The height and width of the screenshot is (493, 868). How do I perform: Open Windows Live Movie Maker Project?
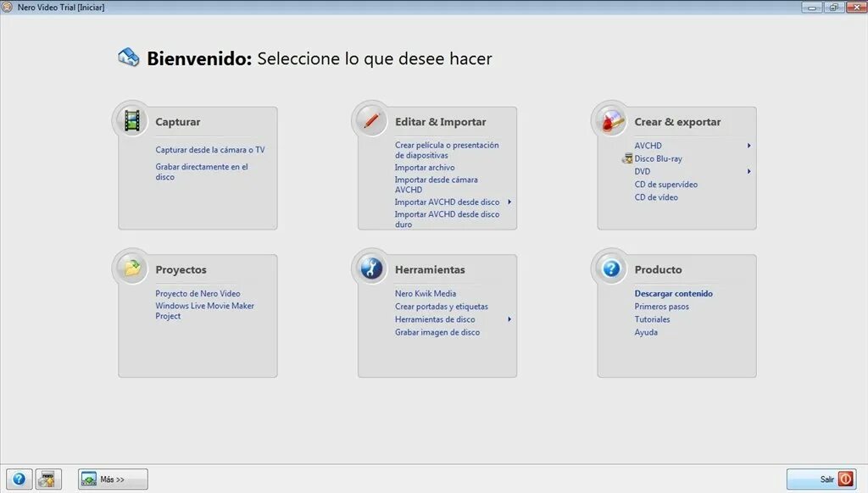204,311
